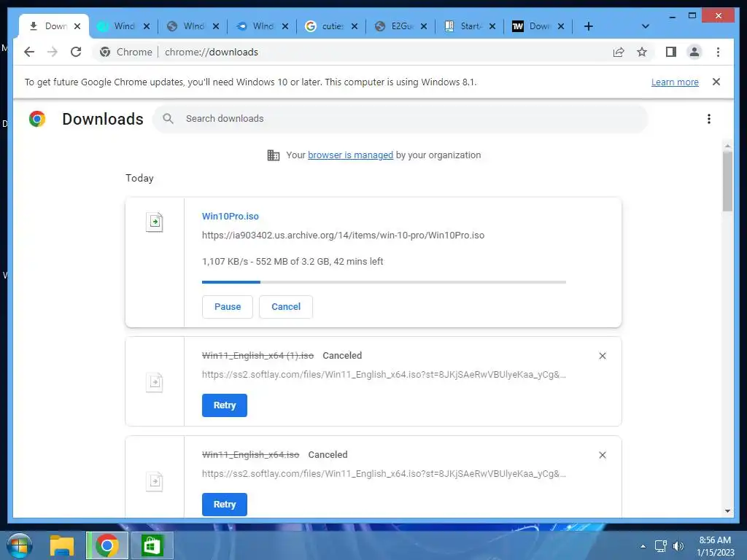Click the Chrome logo beside Downloads
Screen dimensions: 747x560
point(37,119)
